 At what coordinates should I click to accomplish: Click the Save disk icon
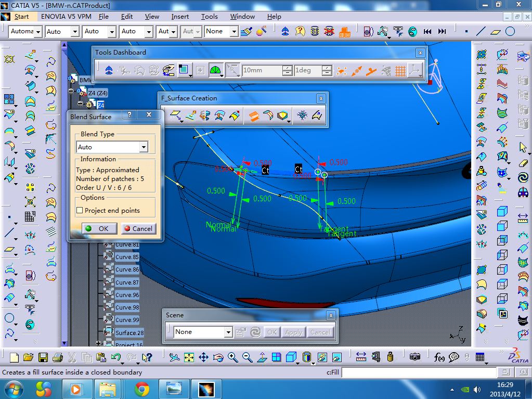click(x=43, y=357)
